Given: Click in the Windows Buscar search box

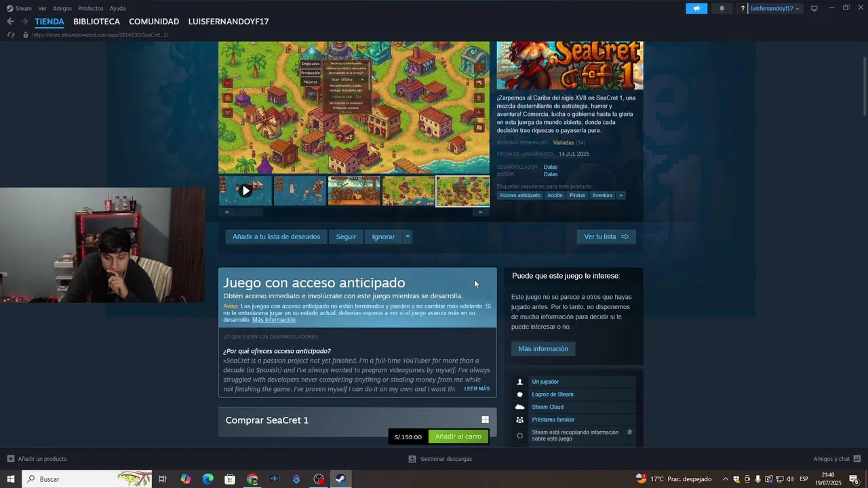Looking at the screenshot, I should pos(87,479).
